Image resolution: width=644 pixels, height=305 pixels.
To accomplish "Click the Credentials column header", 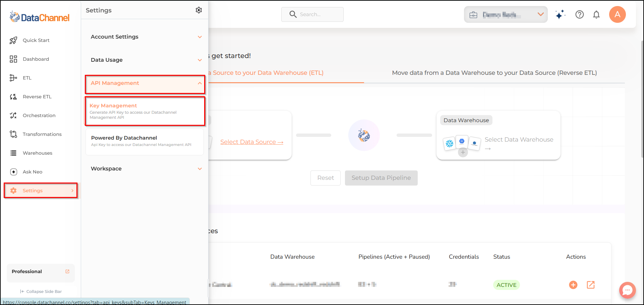I will point(464,257).
